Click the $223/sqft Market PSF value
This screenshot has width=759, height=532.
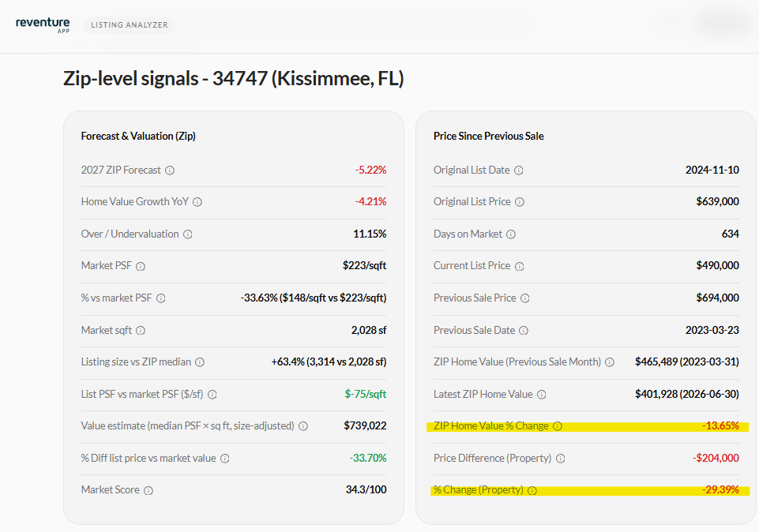365,265
